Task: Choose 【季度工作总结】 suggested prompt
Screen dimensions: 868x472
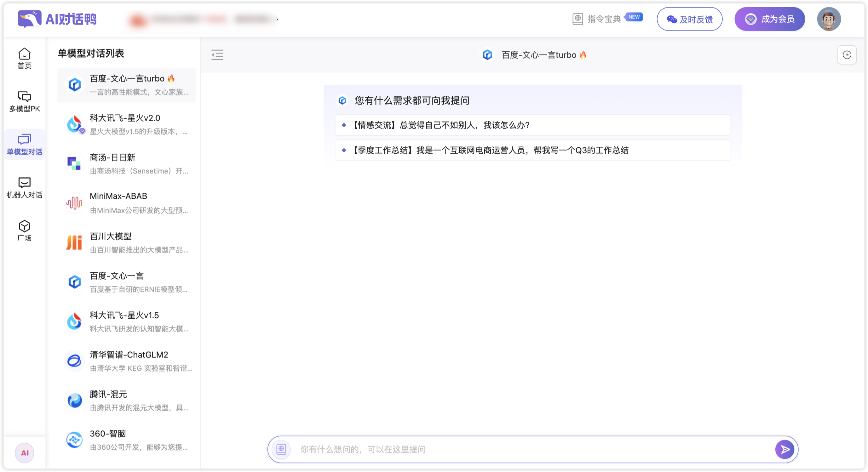Action: click(x=533, y=150)
